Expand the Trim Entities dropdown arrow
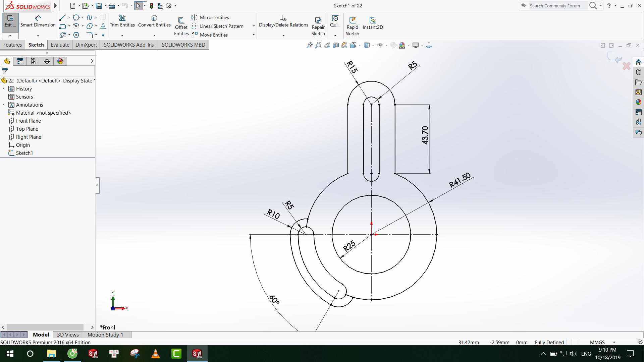This screenshot has width=644, height=362. coord(122,36)
